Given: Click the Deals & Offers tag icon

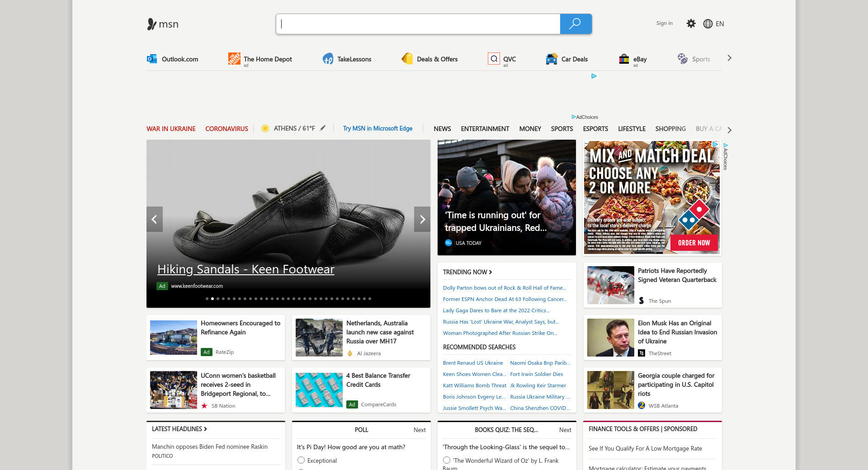Looking at the screenshot, I should point(407,59).
